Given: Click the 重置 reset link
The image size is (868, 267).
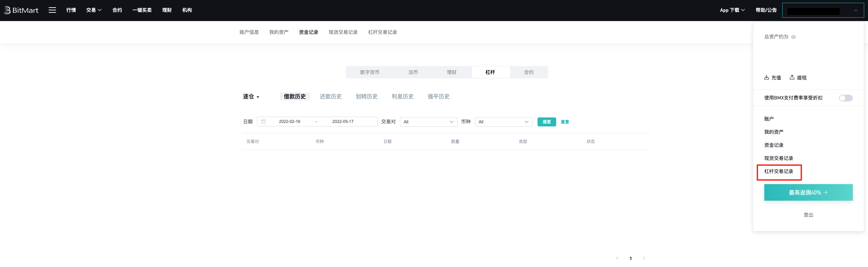Looking at the screenshot, I should 565,122.
